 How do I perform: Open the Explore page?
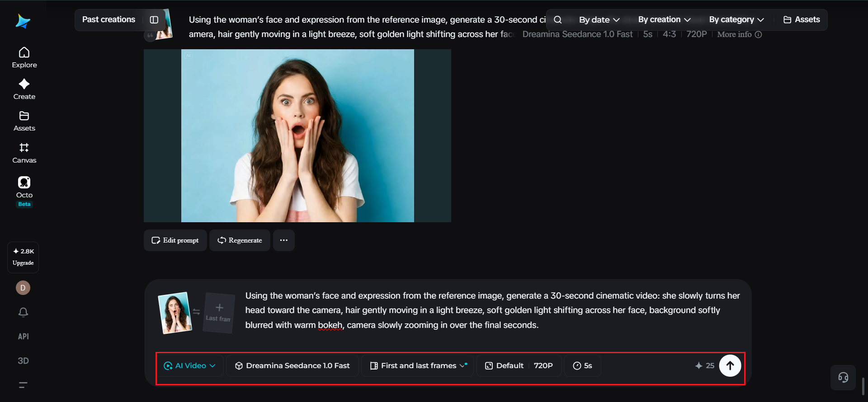coord(24,58)
